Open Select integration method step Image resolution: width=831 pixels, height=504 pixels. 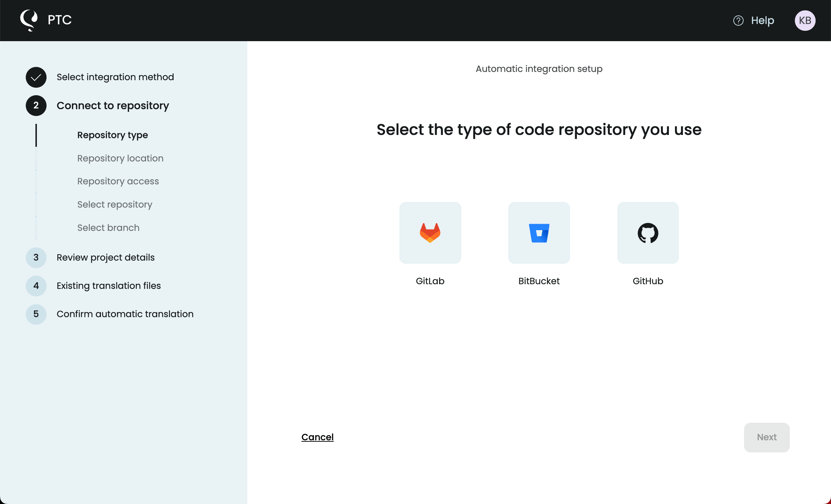[x=115, y=77]
